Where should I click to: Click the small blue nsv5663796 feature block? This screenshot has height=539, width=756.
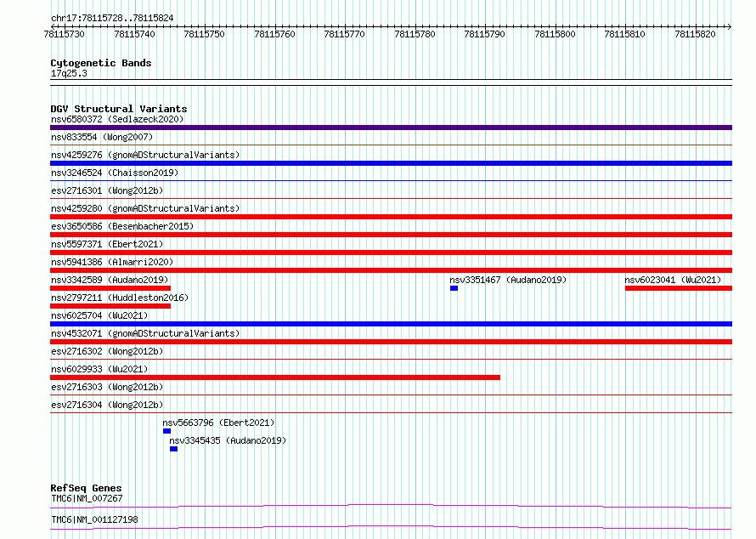(166, 431)
